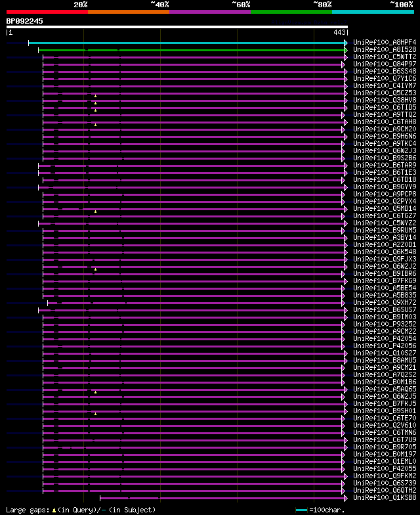420x515 pixels.
Task: Select the UniRef100_P42055 label
Action: pyautogui.click(x=385, y=469)
